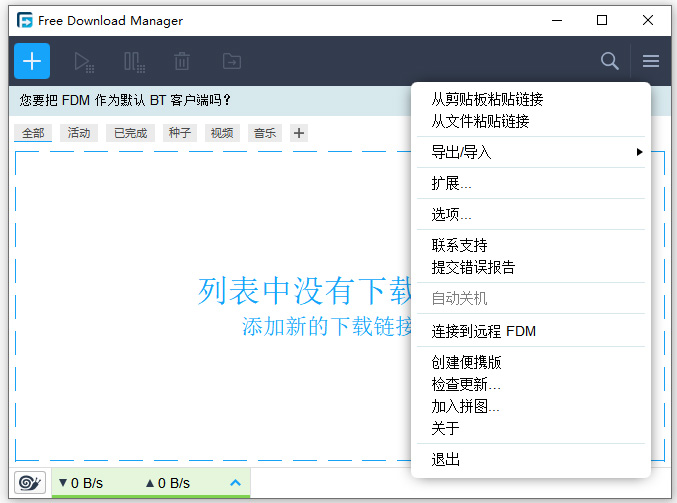Close the hamburger main menu icon

[x=651, y=61]
